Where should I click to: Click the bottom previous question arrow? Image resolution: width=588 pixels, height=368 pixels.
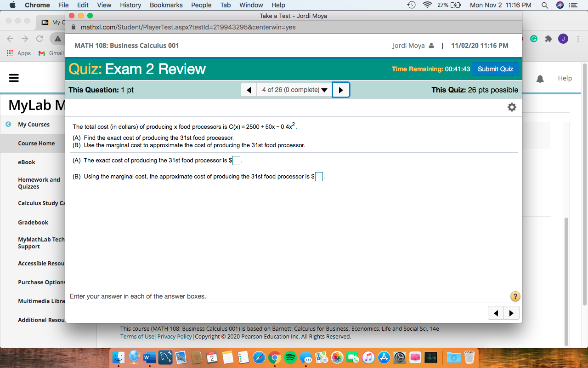[496, 313]
